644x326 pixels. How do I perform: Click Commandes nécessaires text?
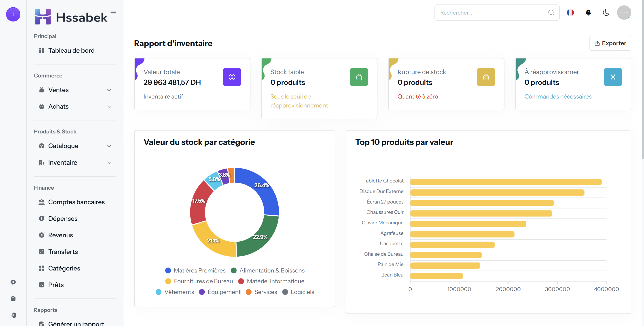pos(558,97)
